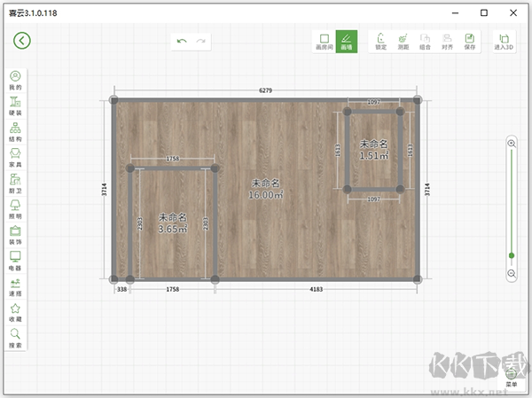Toggle the 锁定 lock tool
Image resolution: width=532 pixels, height=398 pixels.
pyautogui.click(x=380, y=41)
